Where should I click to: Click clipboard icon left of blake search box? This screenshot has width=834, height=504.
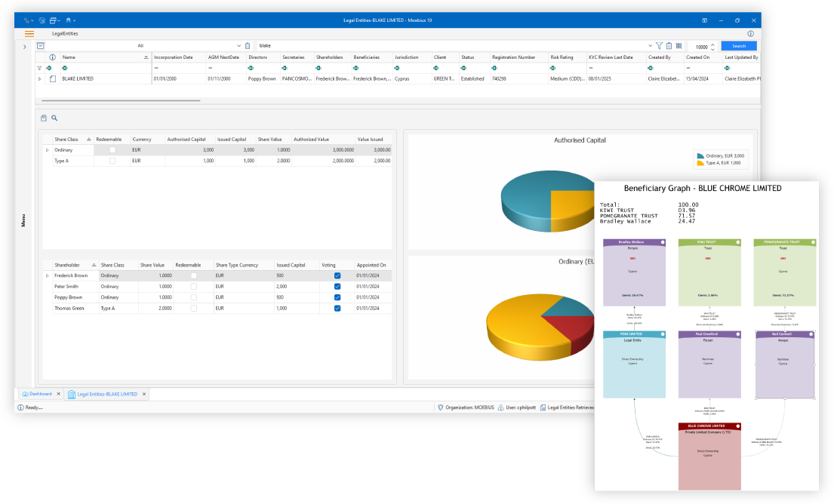[x=248, y=46]
